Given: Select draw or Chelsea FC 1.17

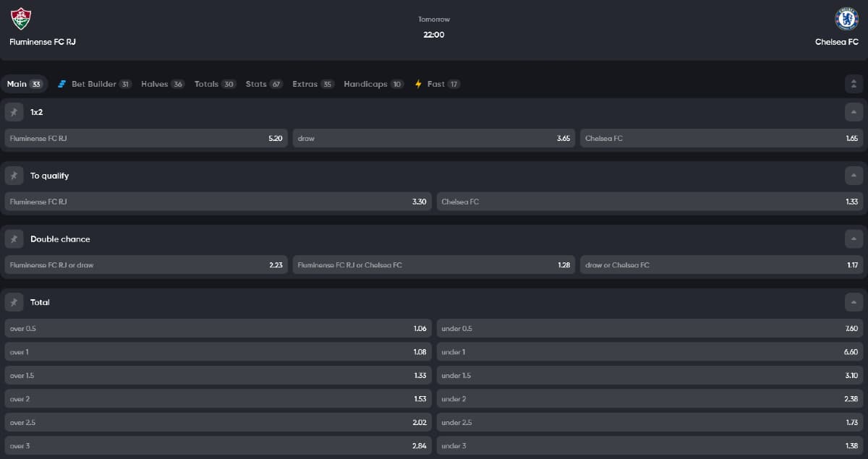Looking at the screenshot, I should [x=722, y=265].
